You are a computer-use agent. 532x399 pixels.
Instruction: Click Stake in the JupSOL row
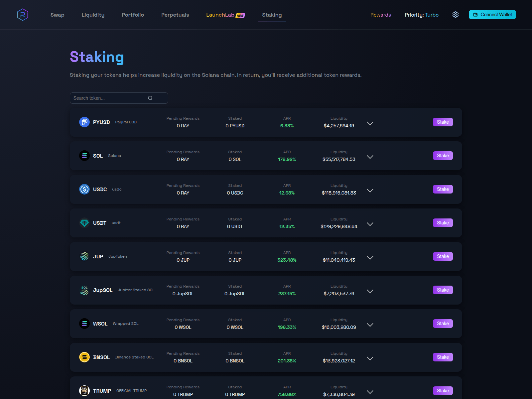(443, 290)
